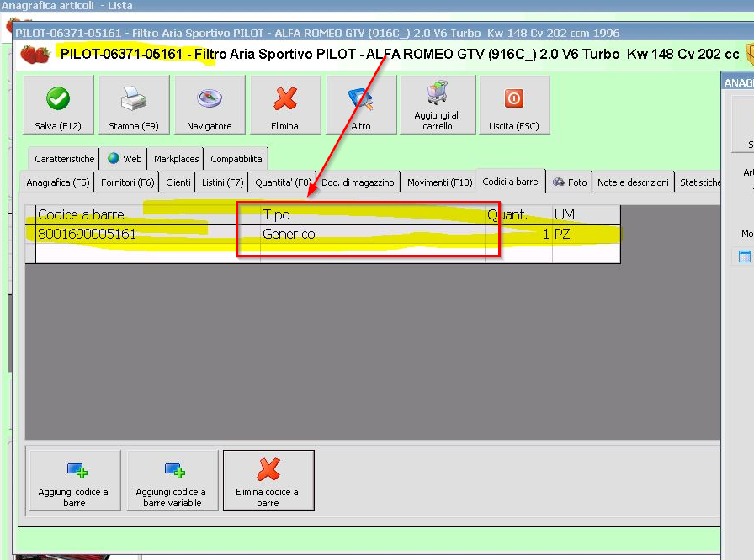Click Aggiungi codice a barre variabile button
The width and height of the screenshot is (754, 560).
[173, 480]
